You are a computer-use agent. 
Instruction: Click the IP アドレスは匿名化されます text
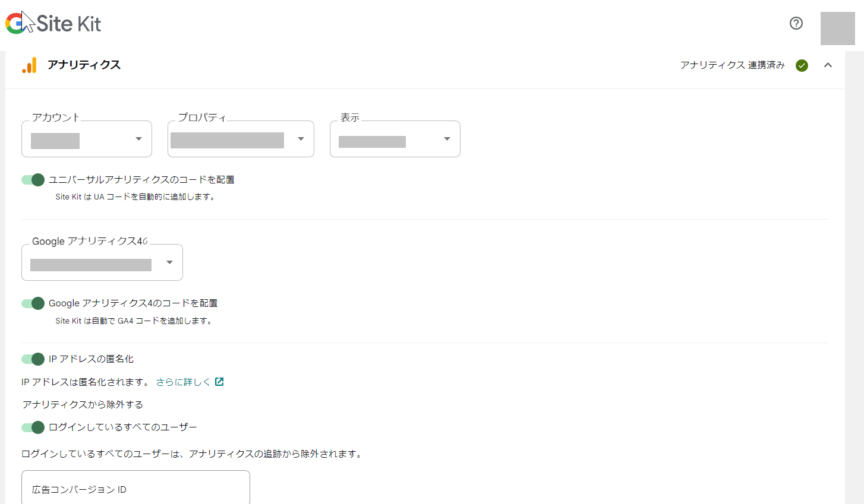coord(86,382)
